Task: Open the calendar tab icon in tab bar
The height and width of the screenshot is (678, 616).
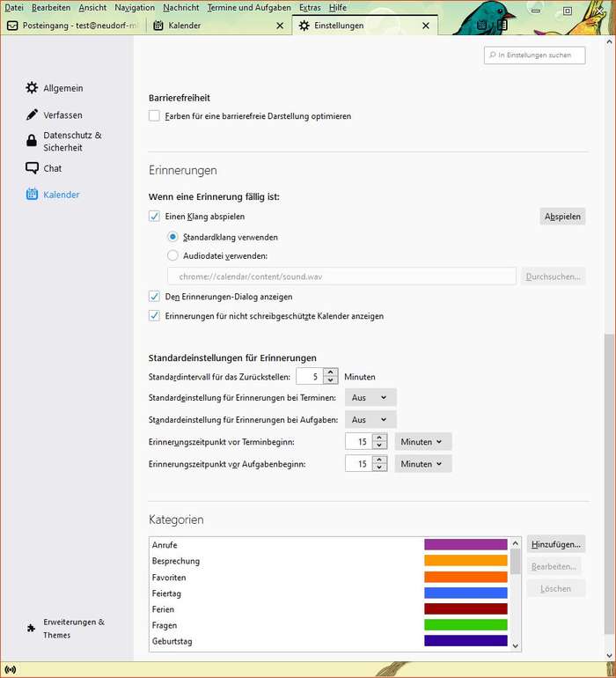Action: pos(158,26)
